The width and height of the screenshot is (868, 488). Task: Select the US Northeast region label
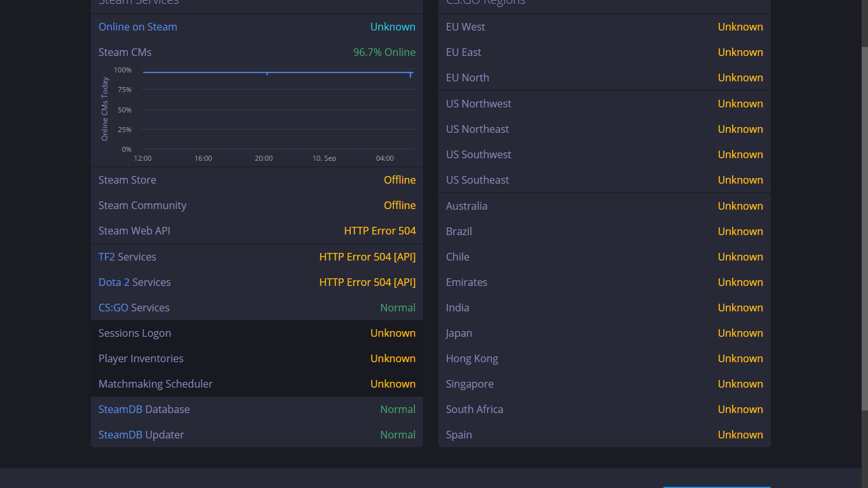click(478, 129)
